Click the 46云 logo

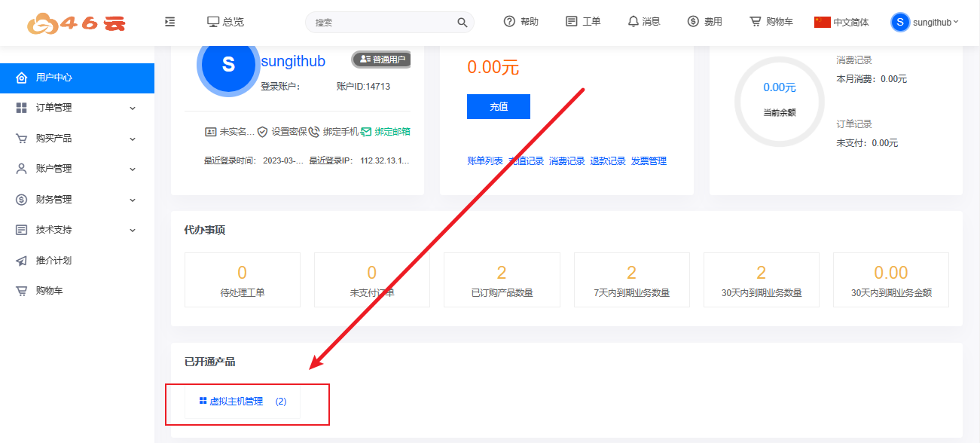[76, 23]
